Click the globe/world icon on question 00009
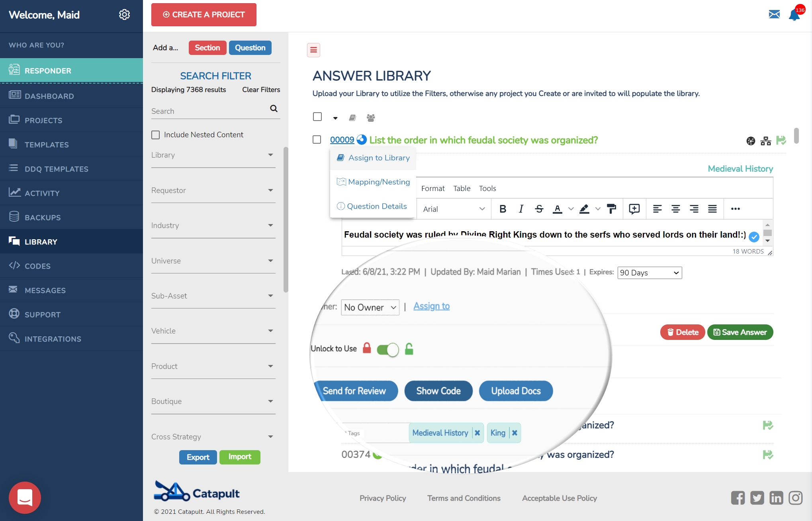The width and height of the screenshot is (812, 521). (x=751, y=140)
